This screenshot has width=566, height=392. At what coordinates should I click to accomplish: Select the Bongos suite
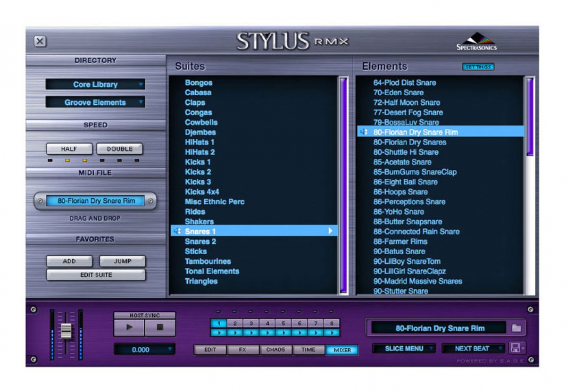[x=199, y=83]
